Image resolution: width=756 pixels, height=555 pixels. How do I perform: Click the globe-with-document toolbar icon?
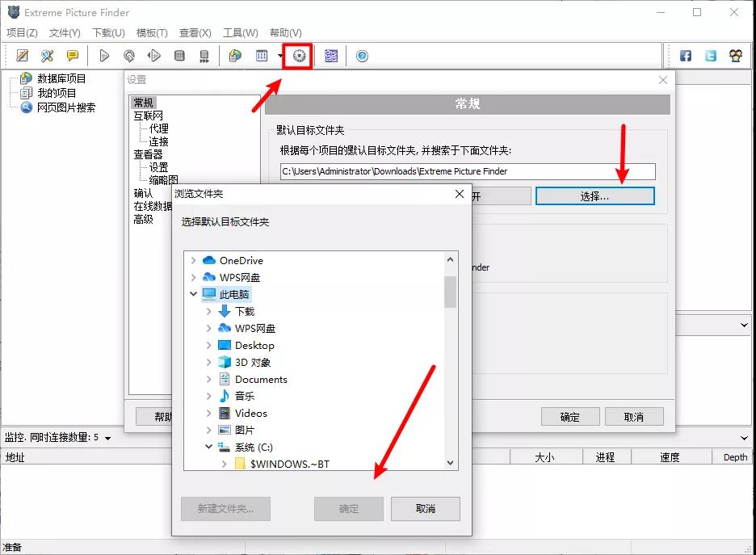(235, 56)
